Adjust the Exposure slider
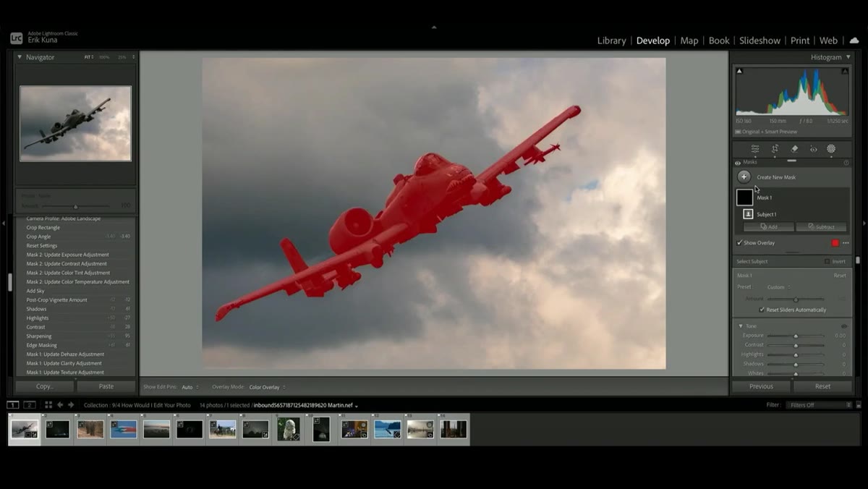 (x=796, y=336)
